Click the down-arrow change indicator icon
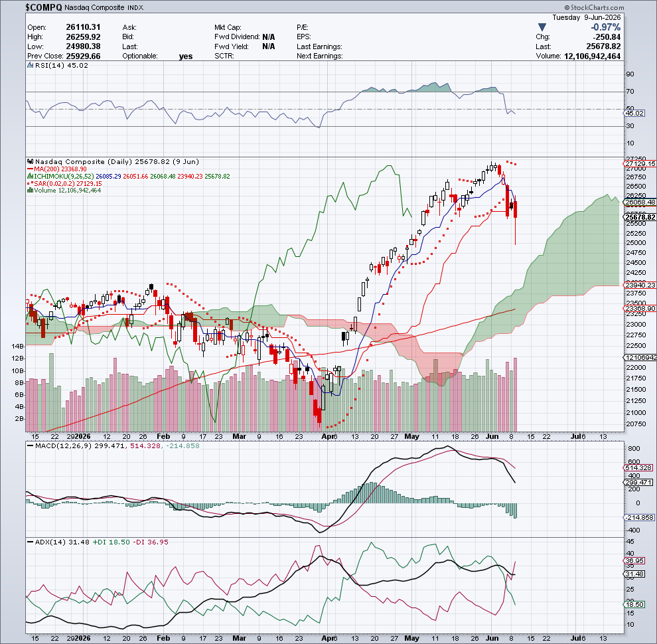 [x=542, y=27]
